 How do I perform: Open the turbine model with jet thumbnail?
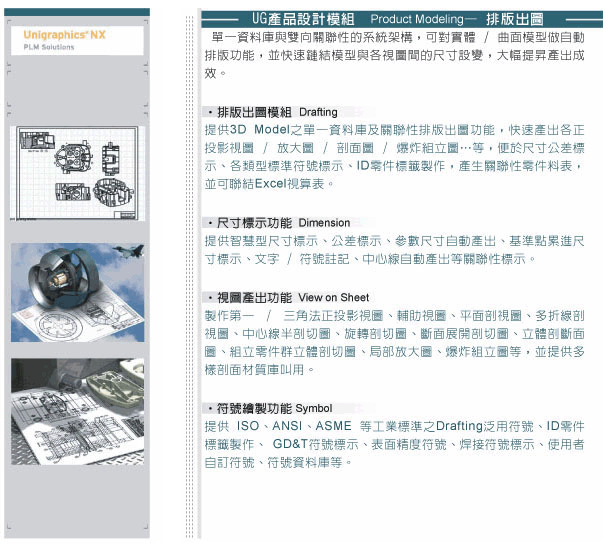tap(78, 292)
